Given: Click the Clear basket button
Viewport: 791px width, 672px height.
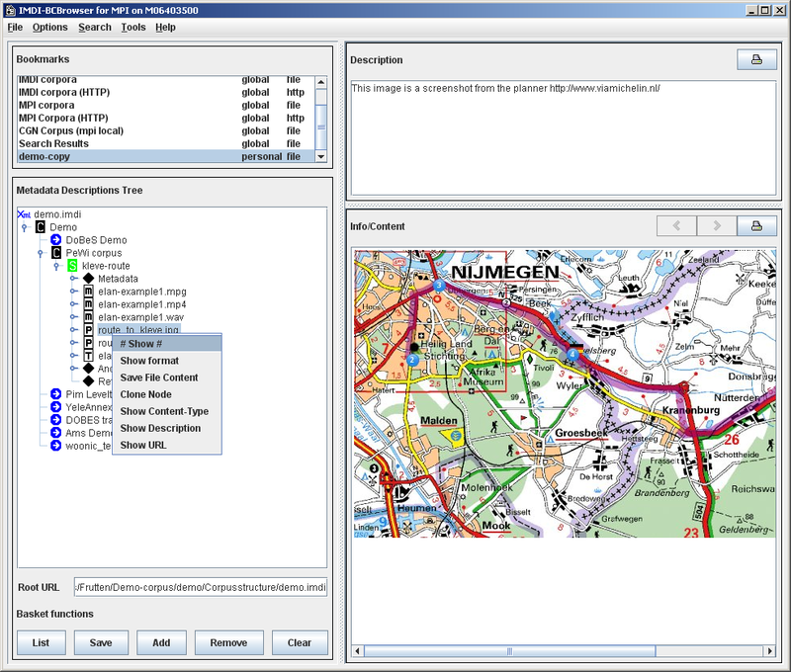Looking at the screenshot, I should tap(300, 642).
